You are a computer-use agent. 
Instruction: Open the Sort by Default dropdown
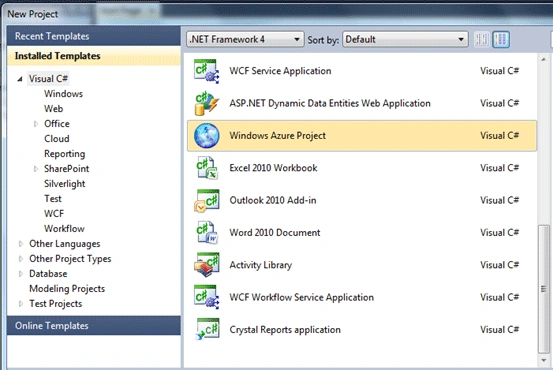click(x=405, y=39)
